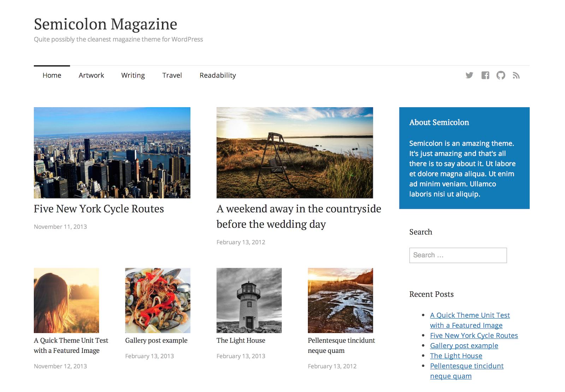The image size is (565, 392).
Task: Navigate to the Readability menu item
Action: [218, 75]
